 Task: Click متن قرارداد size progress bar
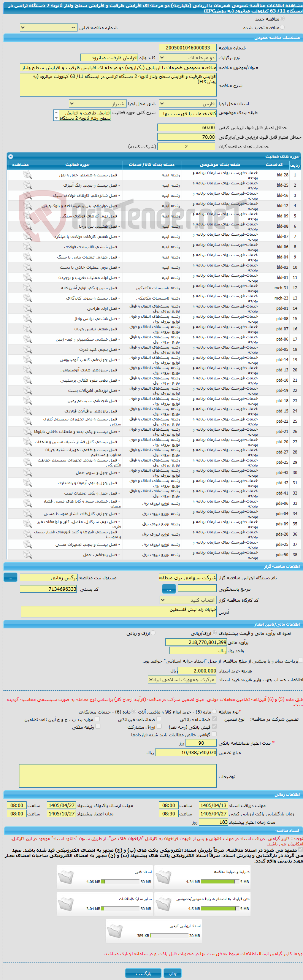[x=220, y=909]
